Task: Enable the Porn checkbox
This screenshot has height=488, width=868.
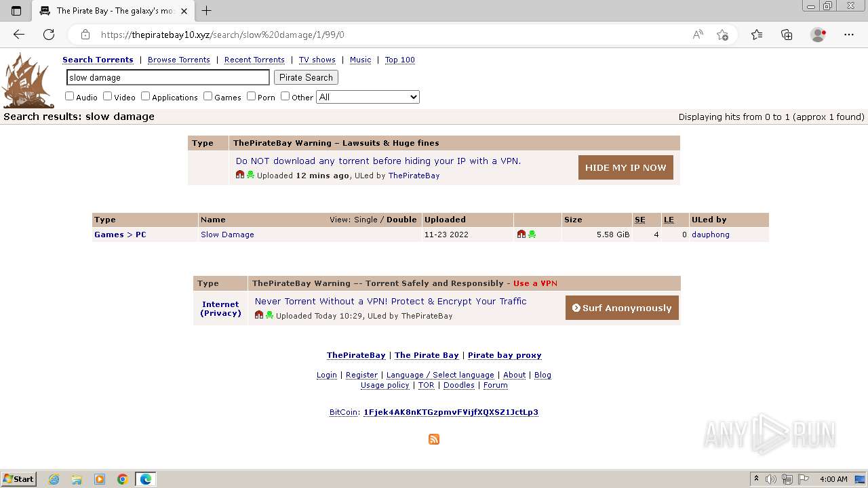Action: 251,96
